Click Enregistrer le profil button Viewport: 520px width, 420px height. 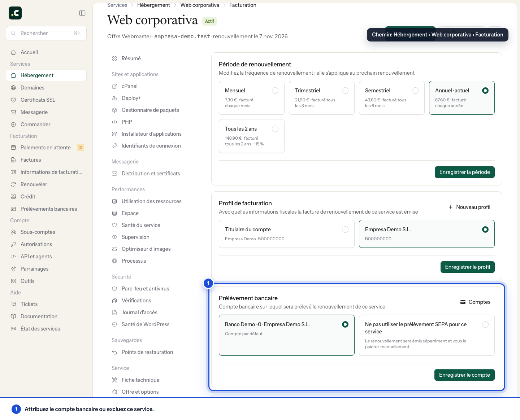pyautogui.click(x=467, y=267)
